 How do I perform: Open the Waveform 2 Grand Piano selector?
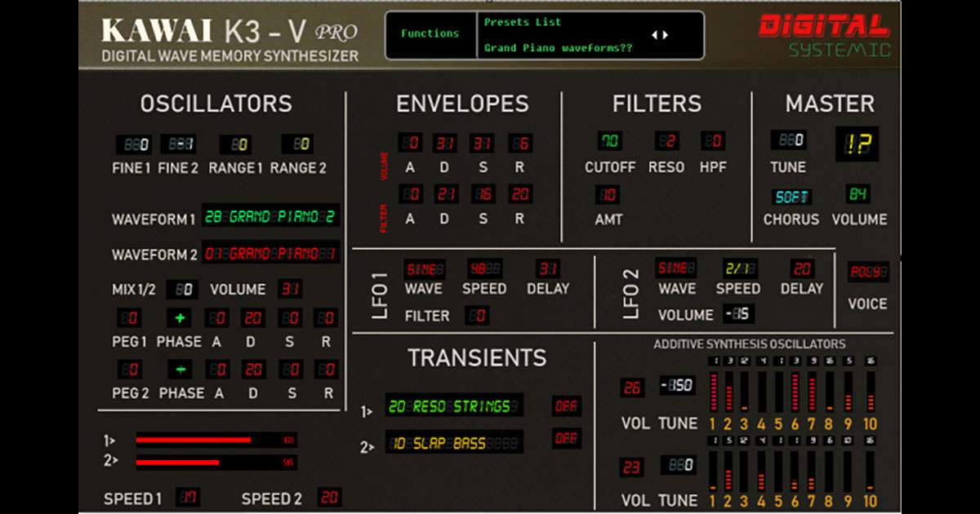270,253
